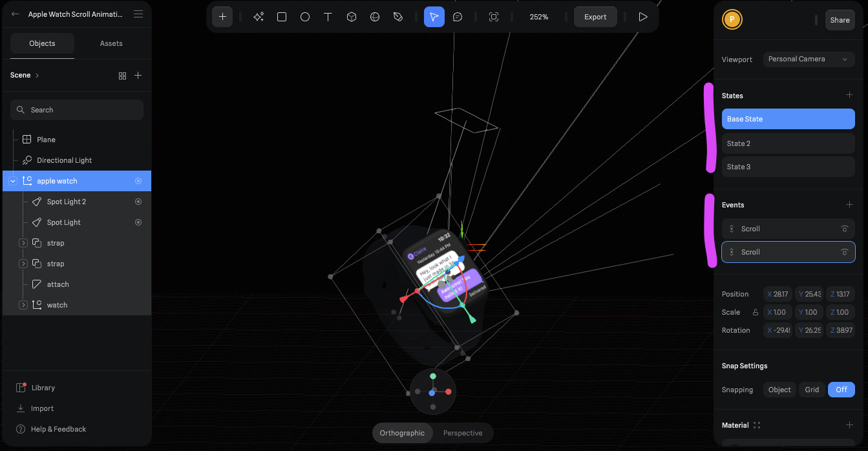Click the Scale Y value field
This screenshot has height=451, width=868.
coord(809,312)
